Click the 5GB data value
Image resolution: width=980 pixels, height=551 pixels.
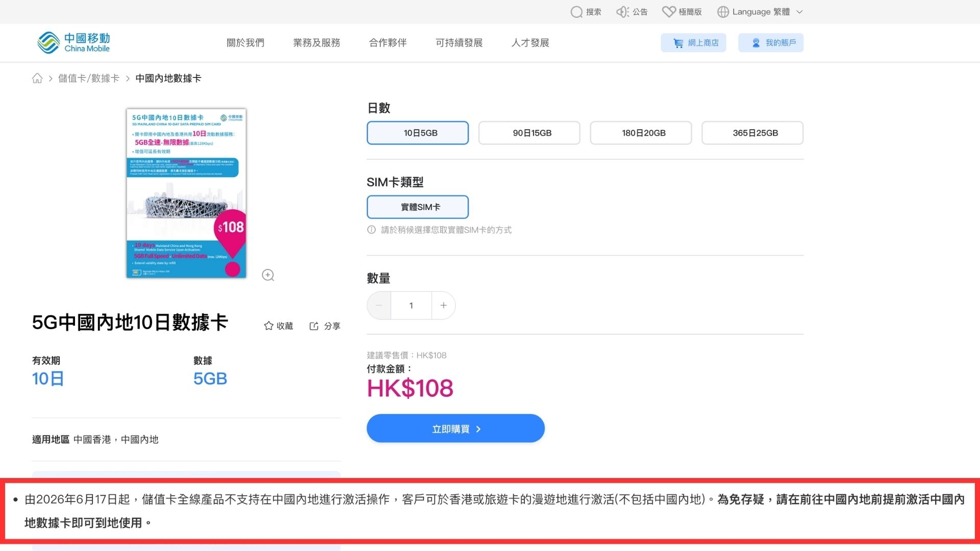pos(210,379)
